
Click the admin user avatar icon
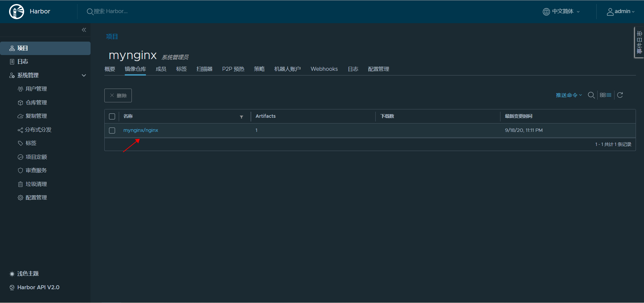click(x=610, y=12)
